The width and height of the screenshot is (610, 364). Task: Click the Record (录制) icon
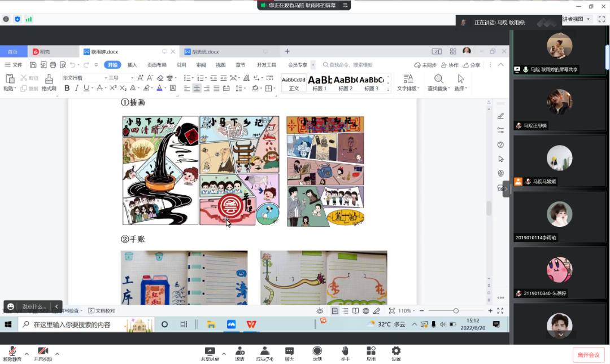point(317,353)
